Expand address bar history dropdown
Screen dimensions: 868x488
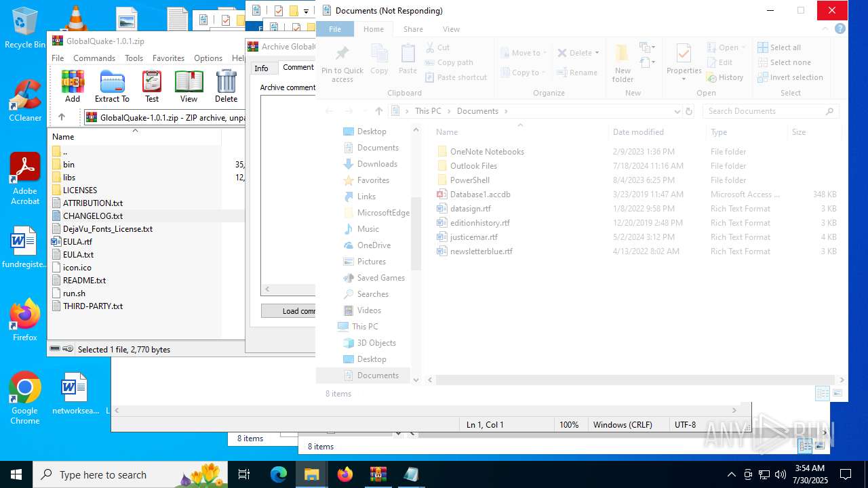click(677, 111)
